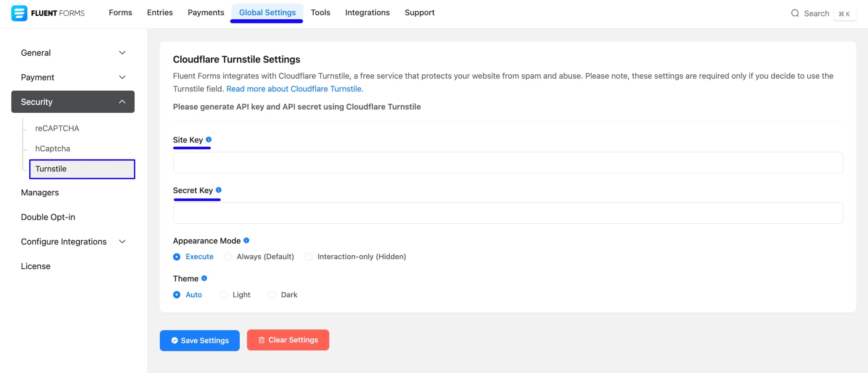Viewport: 868px width, 373px height.
Task: Select Always (Default) appearance mode
Action: tap(259, 257)
